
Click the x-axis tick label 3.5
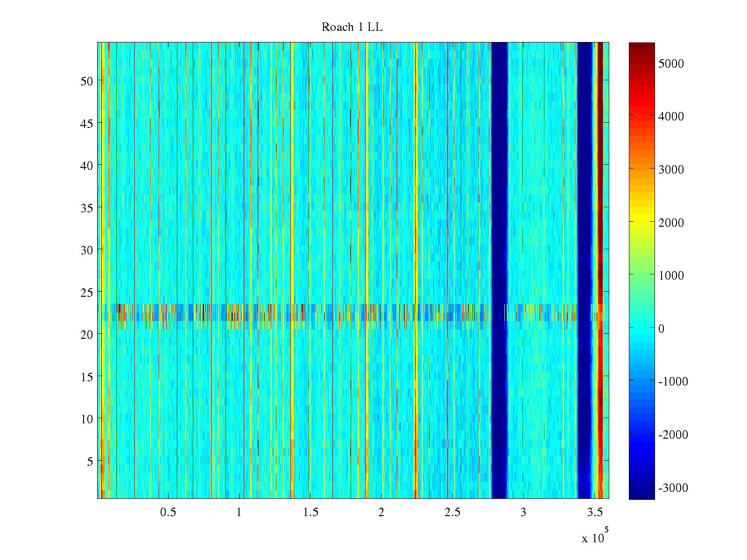[x=595, y=512]
